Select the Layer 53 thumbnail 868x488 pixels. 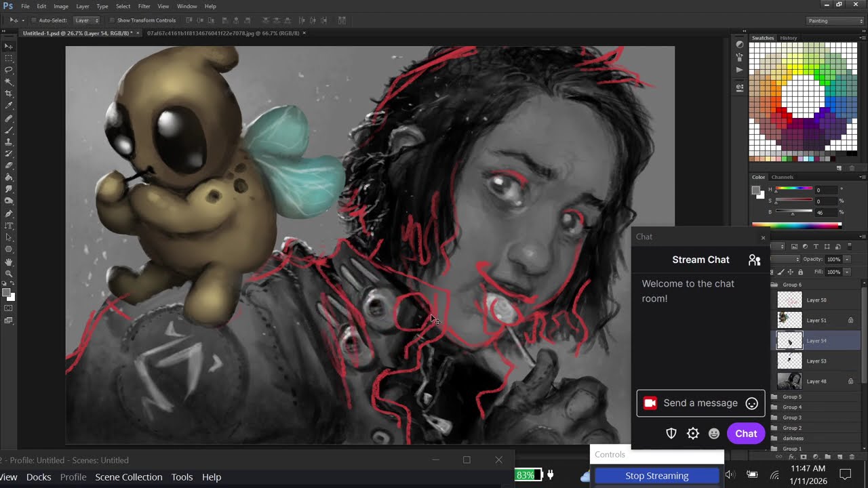789,361
